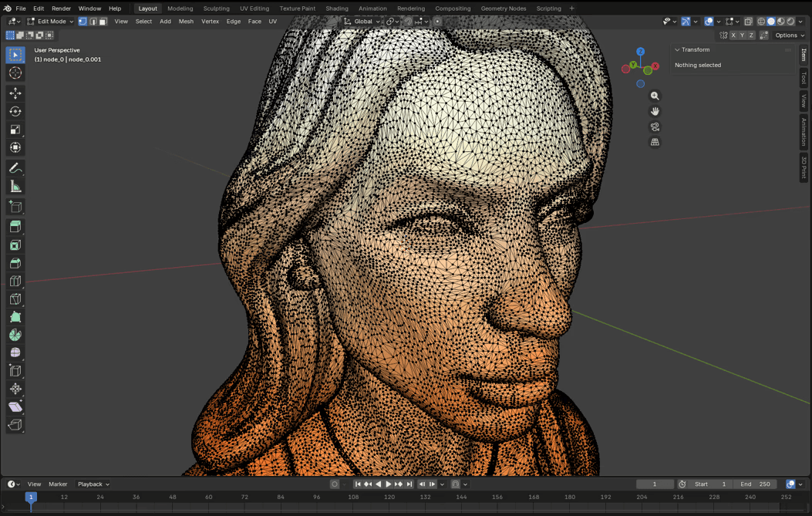Switch to face select mode
This screenshot has height=516, width=812.
point(103,22)
